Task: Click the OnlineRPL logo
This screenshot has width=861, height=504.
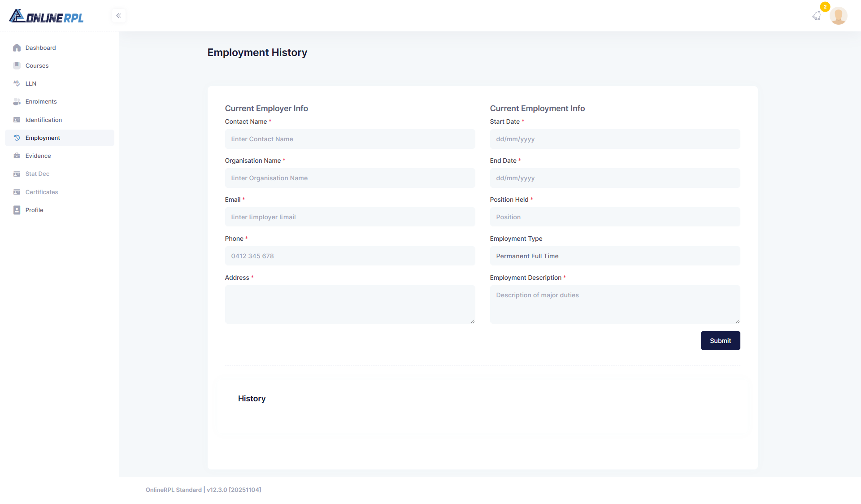Action: click(x=46, y=17)
